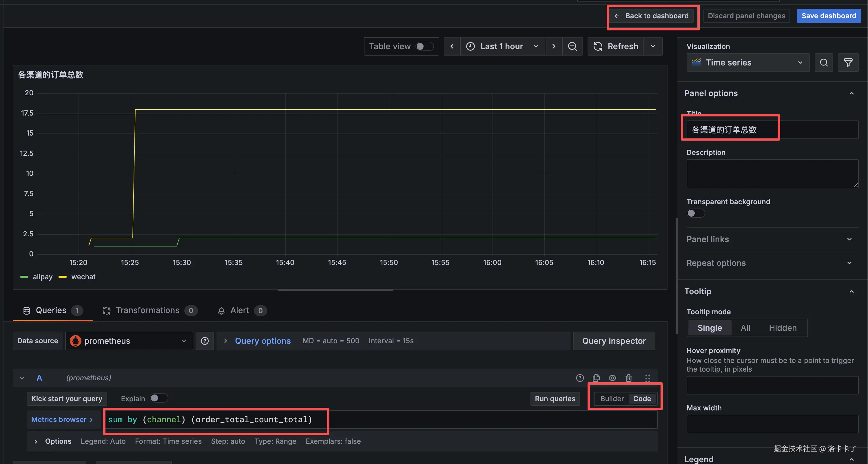Delete query A with the trash icon

pos(628,378)
